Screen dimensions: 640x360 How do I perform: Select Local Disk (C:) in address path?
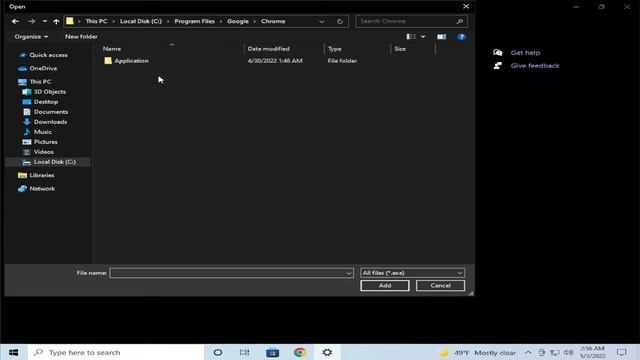(x=141, y=21)
